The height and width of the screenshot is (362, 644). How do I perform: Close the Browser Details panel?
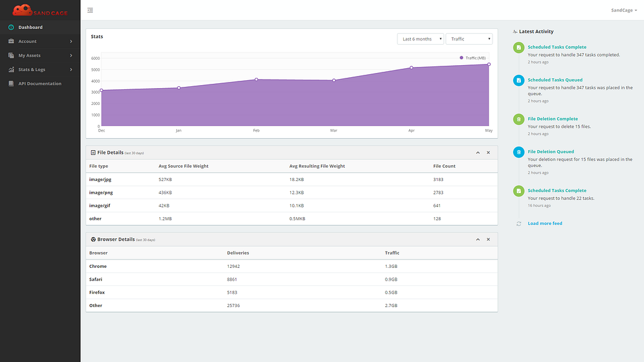[488, 240]
